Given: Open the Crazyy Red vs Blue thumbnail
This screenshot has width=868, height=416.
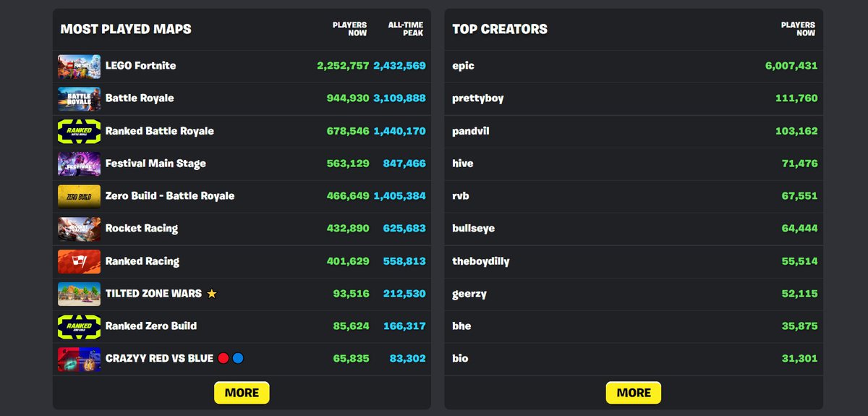Looking at the screenshot, I should click(79, 359).
